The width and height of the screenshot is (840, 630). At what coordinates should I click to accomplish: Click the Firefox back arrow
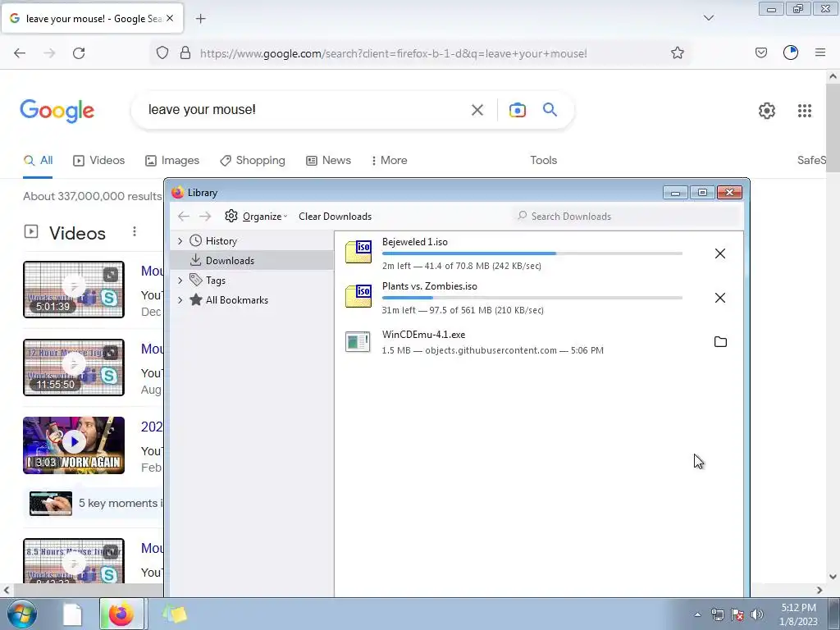click(x=20, y=53)
